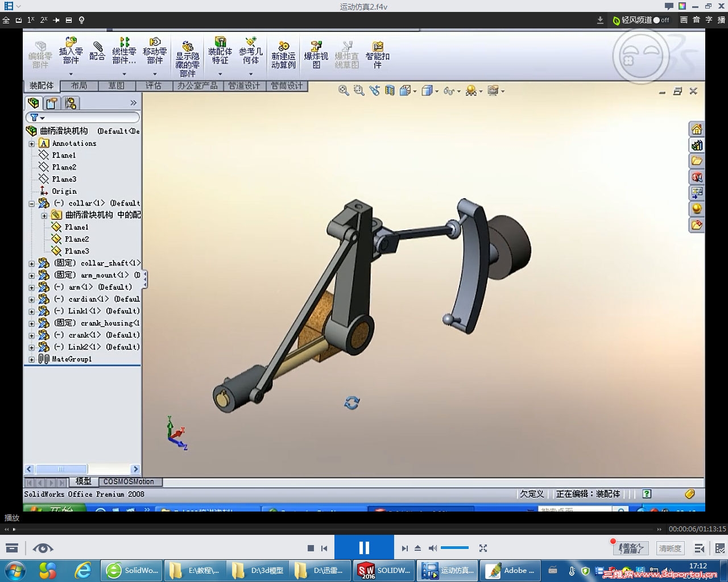
Task: Switch to the 评估 tab
Action: point(154,86)
